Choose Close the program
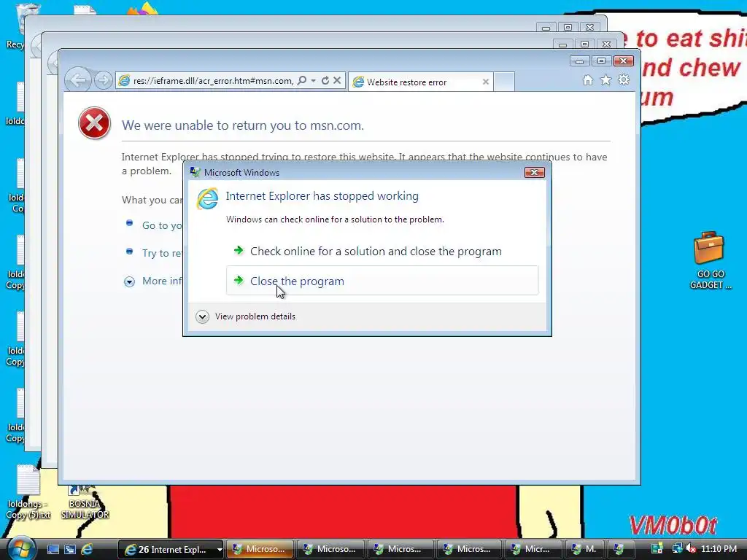The height and width of the screenshot is (560, 747). pos(382,281)
